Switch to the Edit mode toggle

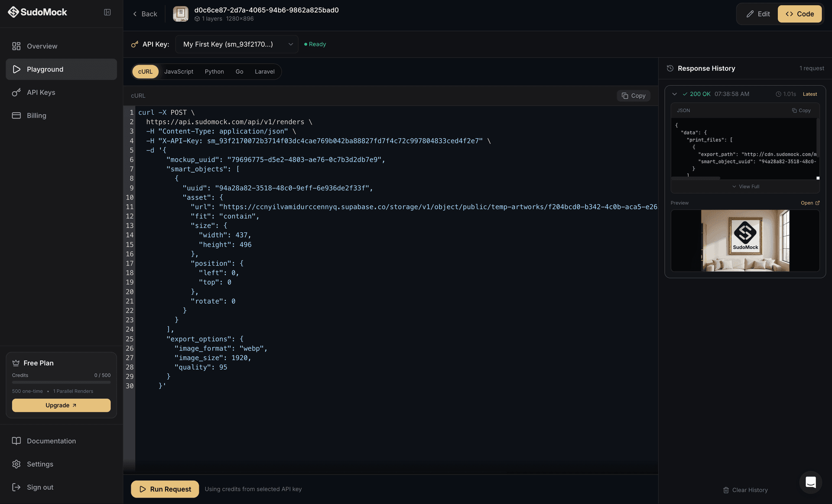pos(757,13)
